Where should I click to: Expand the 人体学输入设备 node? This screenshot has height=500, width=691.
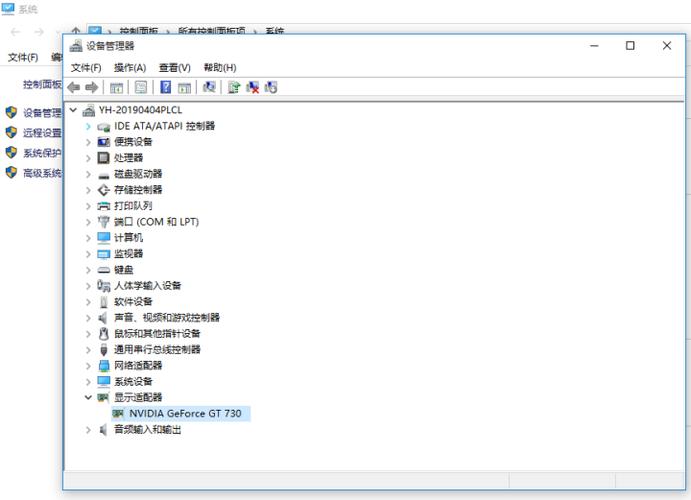click(88, 285)
